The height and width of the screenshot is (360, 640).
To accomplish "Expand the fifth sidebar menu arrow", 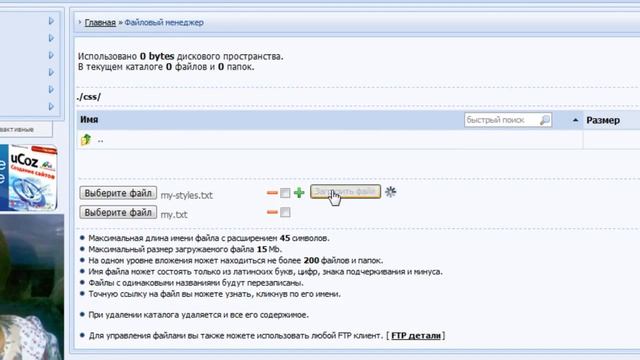I will pos(51,89).
